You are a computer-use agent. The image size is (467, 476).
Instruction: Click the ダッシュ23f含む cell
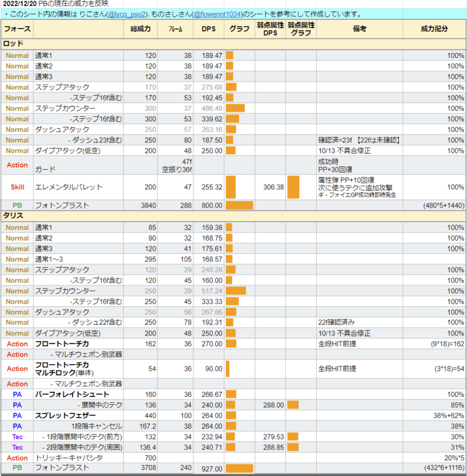pyautogui.click(x=78, y=140)
